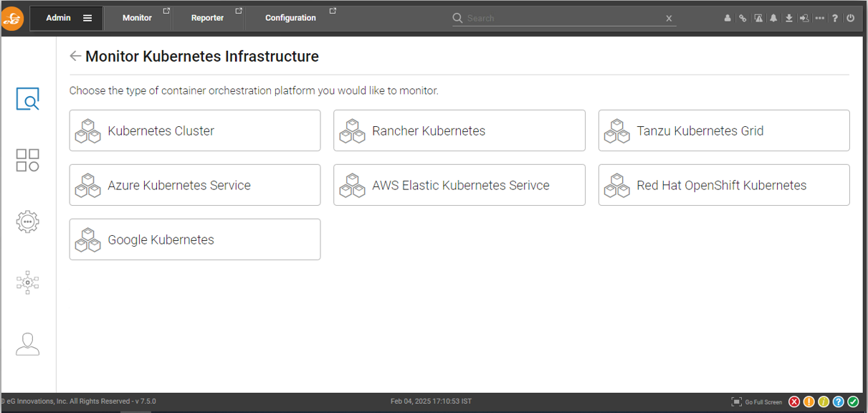Image resolution: width=868 pixels, height=413 pixels.
Task: Open the Admin hamburger menu
Action: 87,19
